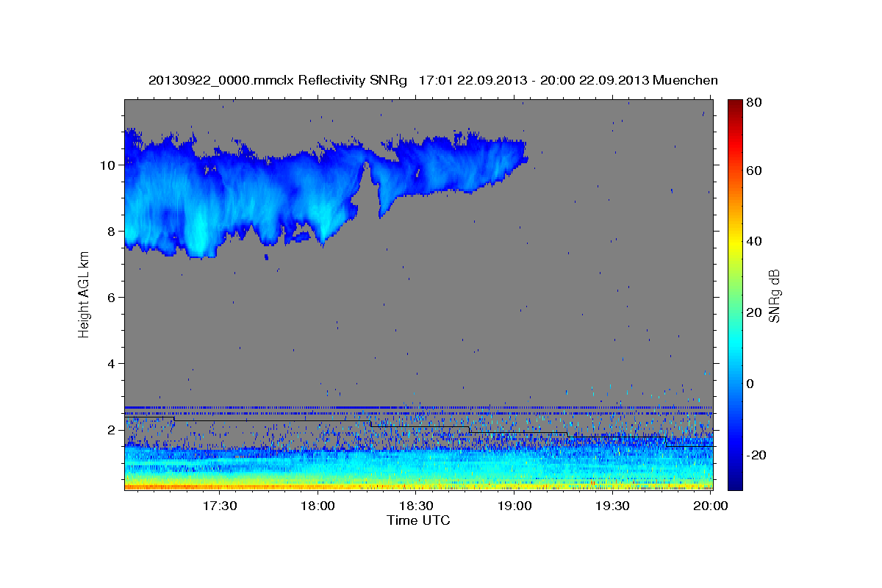This screenshot has width=882, height=588.
Task: Click the 17:30 time tick label
Action: click(219, 506)
